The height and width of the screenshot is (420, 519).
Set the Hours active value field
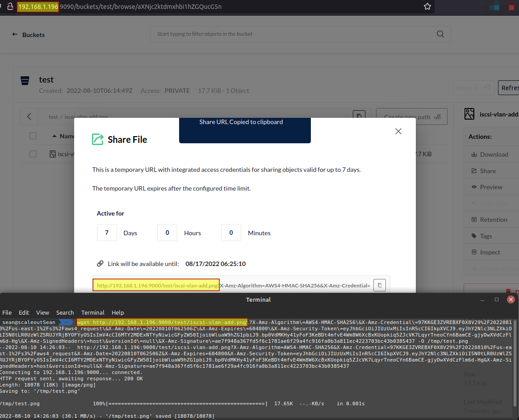167,233
